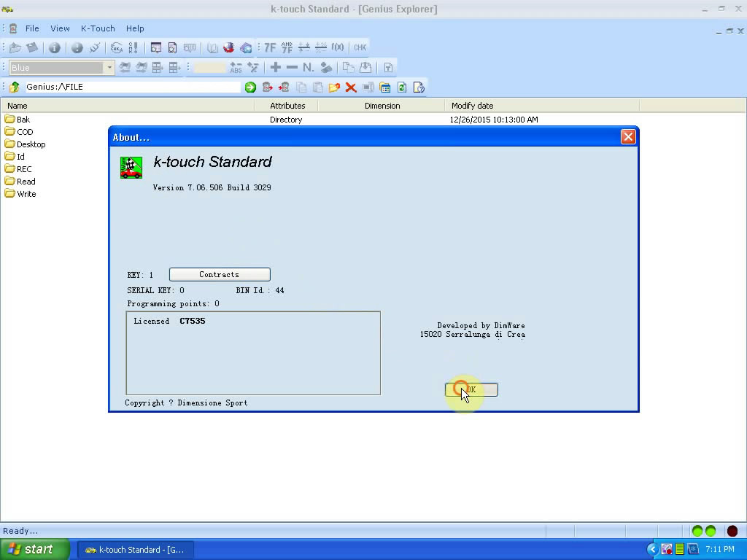Click the 7F toolbar icon
Image resolution: width=747 pixels, height=560 pixels.
coord(270,47)
